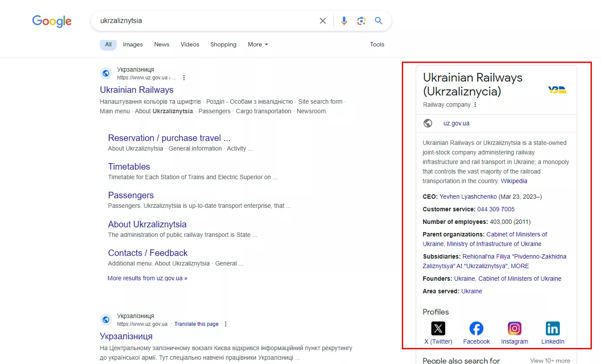Image resolution: width=601 pixels, height=364 pixels.
Task: Expand the More dropdown
Action: 258,44
